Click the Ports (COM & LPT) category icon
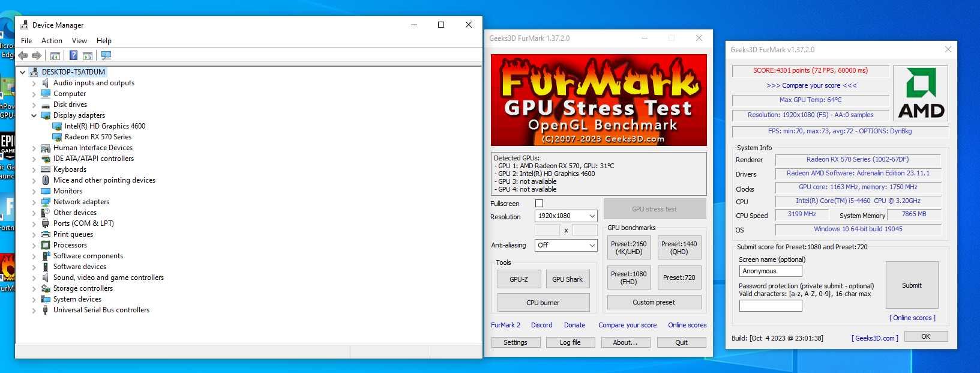The image size is (980, 373). pos(46,223)
